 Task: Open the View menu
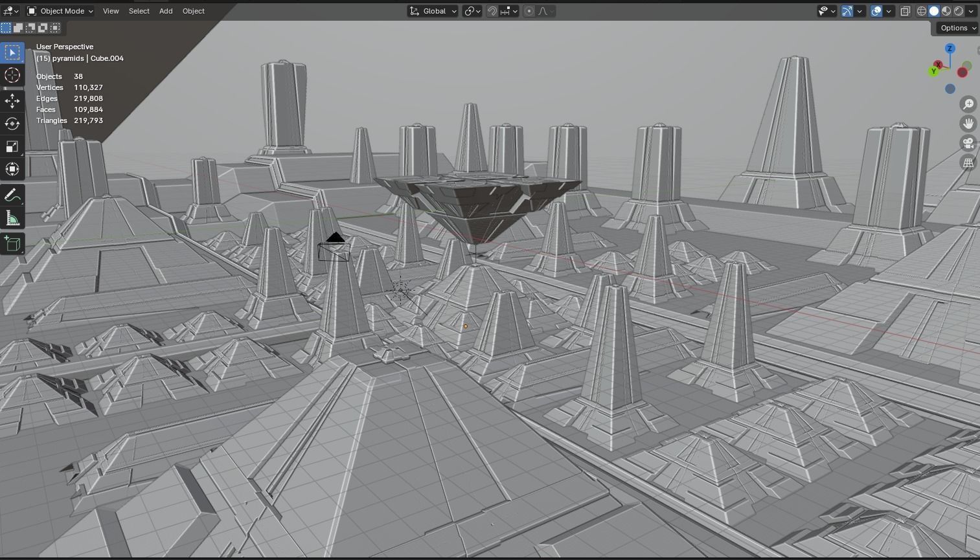(x=111, y=11)
